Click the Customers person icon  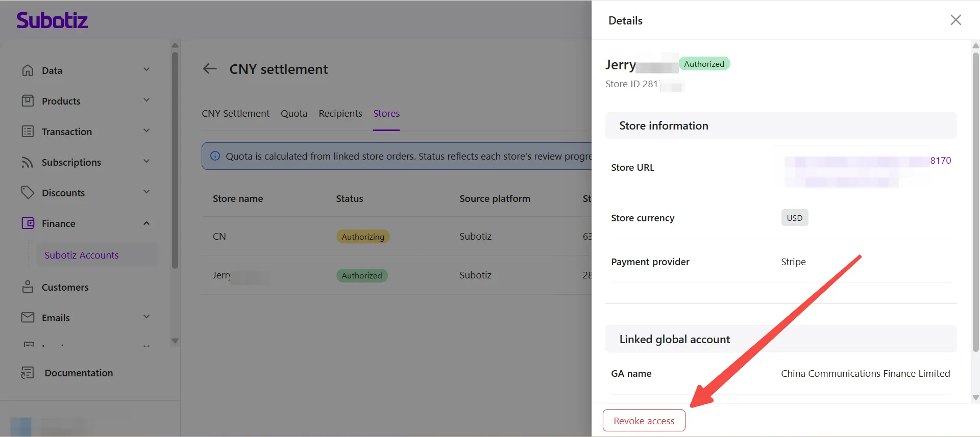coord(28,287)
